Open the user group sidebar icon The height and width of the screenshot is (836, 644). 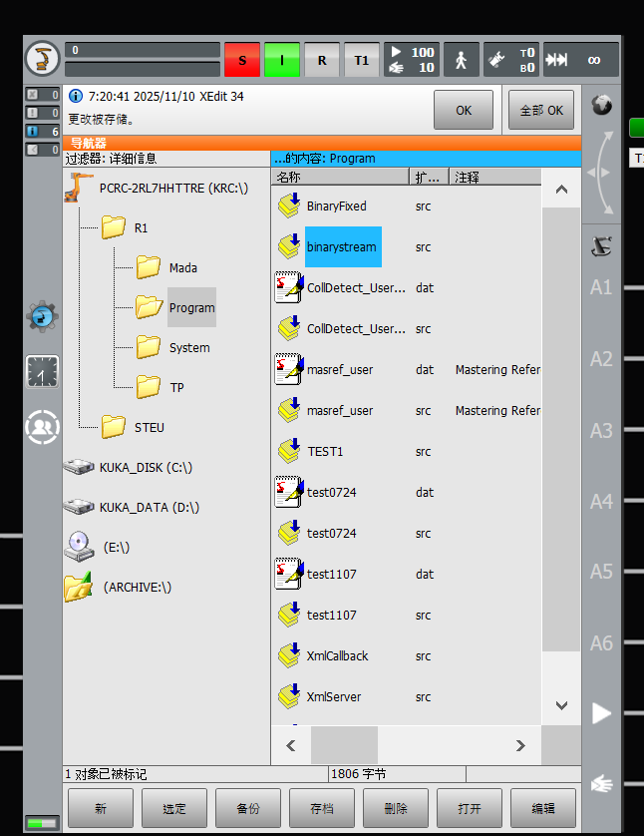[42, 427]
